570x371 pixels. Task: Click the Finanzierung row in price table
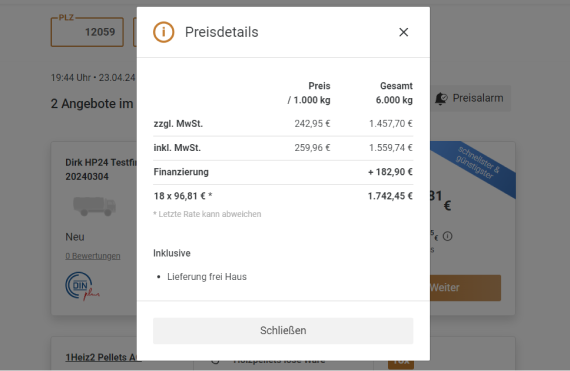click(x=283, y=172)
